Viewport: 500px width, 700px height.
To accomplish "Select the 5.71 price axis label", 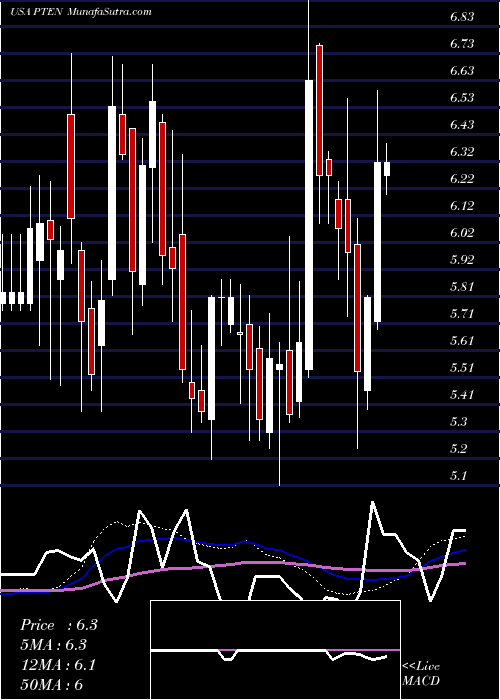I will (462, 314).
